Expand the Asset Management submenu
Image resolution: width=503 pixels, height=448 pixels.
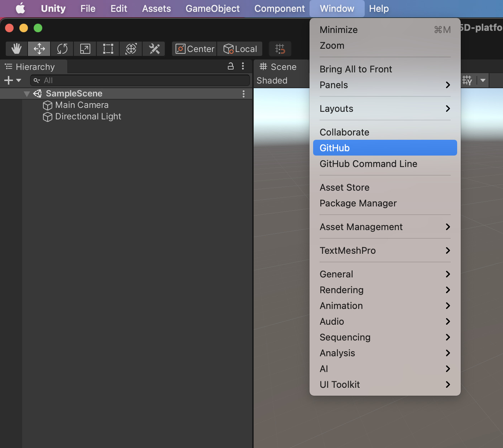[385, 227]
